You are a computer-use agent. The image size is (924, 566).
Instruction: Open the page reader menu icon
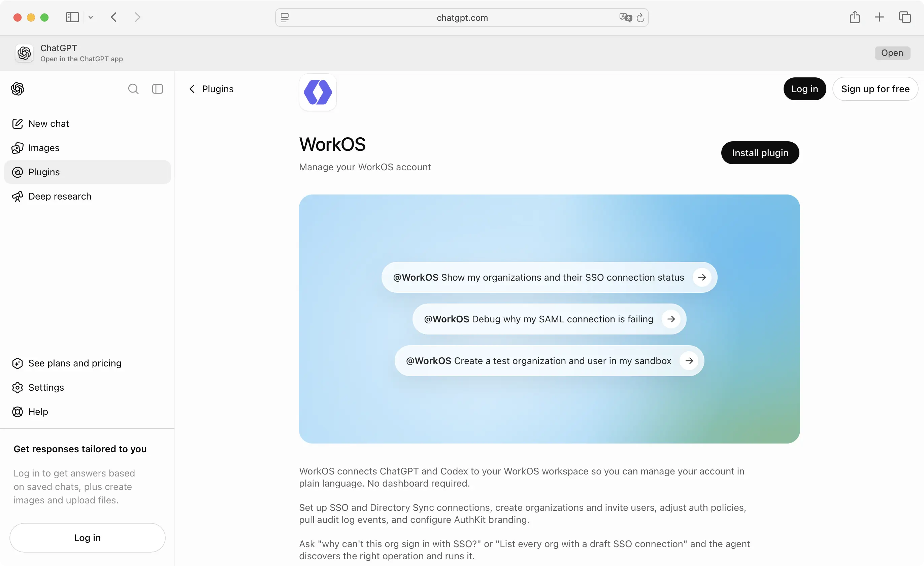285,17
